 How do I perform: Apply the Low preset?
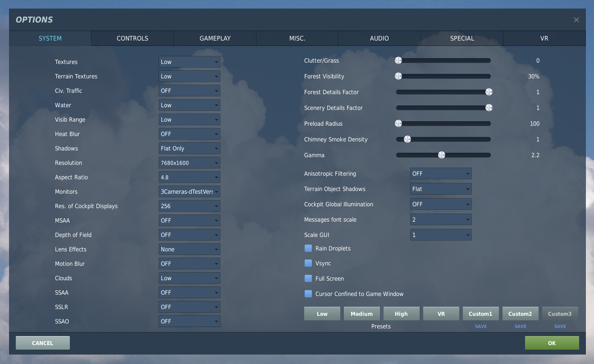tap(322, 314)
